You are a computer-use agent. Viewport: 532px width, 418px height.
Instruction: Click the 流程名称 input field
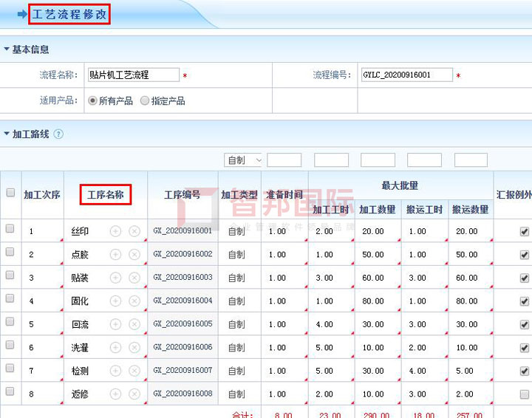133,75
